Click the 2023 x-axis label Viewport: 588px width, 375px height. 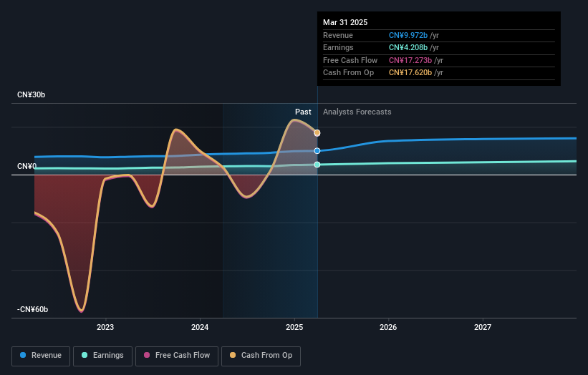click(105, 327)
